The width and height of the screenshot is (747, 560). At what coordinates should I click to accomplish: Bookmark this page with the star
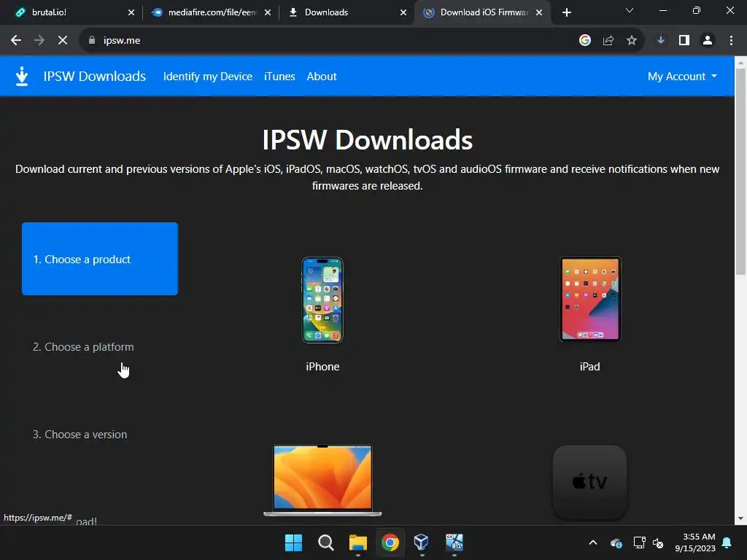(x=632, y=41)
